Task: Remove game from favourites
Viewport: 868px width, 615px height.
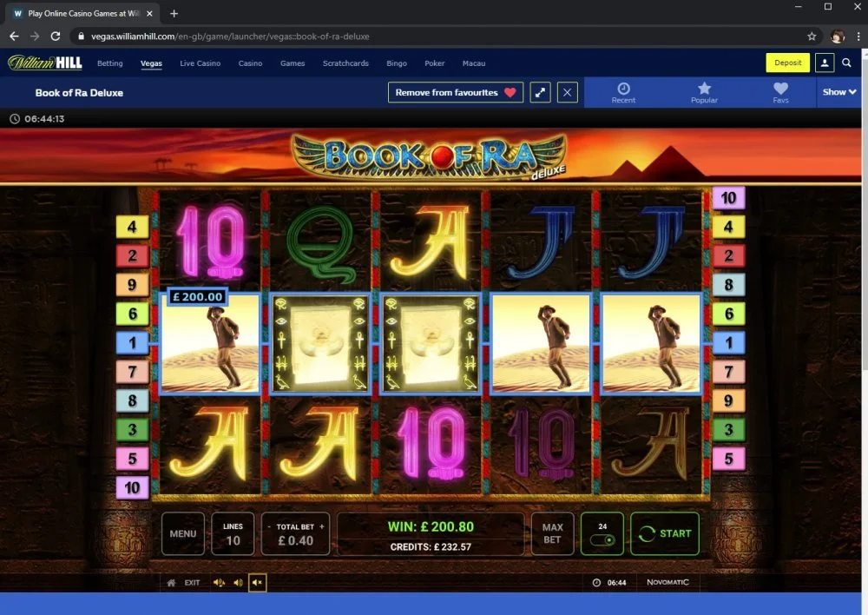Action: (456, 93)
